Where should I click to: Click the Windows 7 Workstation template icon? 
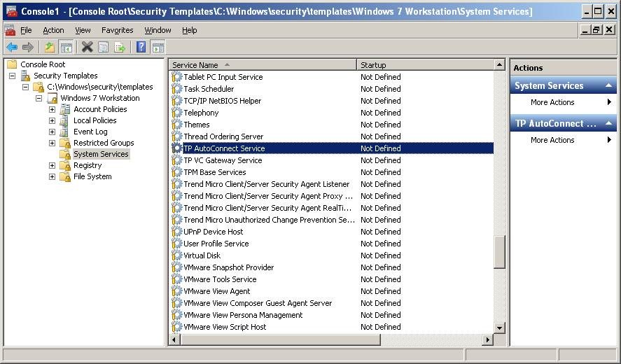coord(53,98)
